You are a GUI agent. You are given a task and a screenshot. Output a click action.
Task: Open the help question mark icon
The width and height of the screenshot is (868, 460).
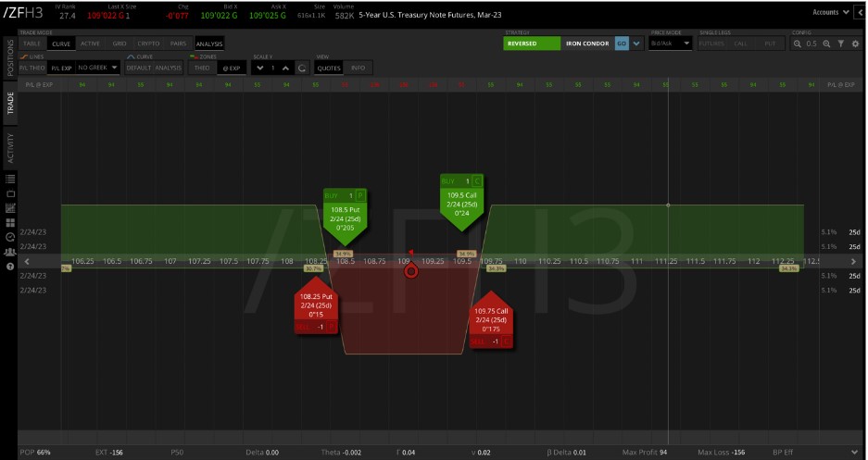[10, 267]
